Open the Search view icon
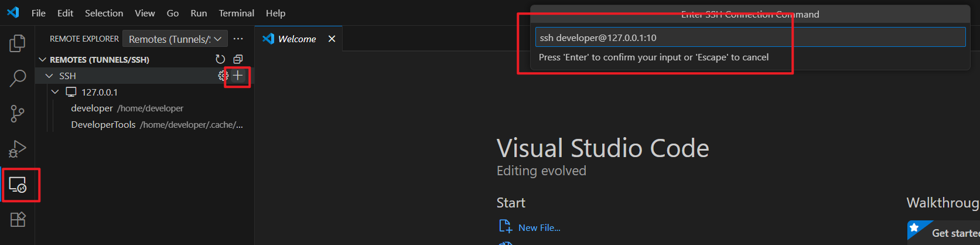Screen dimensions: 980x245 pyautogui.click(x=18, y=78)
